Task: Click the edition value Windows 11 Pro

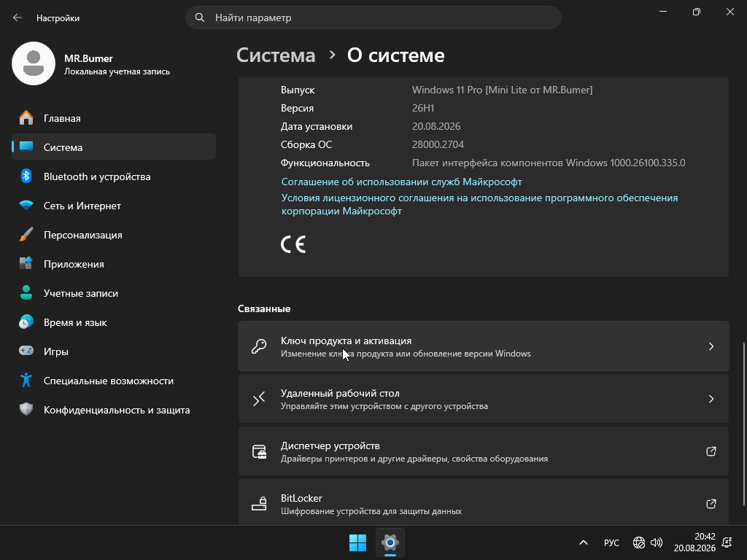Action: pos(502,90)
